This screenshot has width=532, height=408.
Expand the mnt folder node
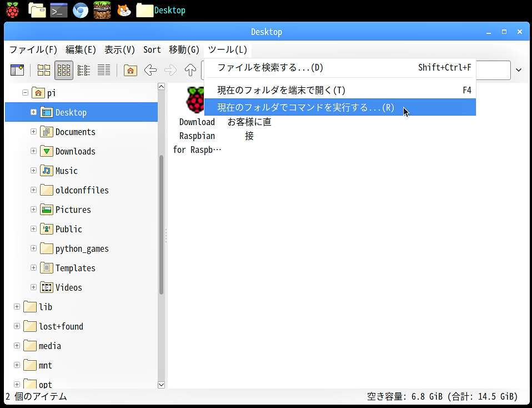tap(17, 365)
